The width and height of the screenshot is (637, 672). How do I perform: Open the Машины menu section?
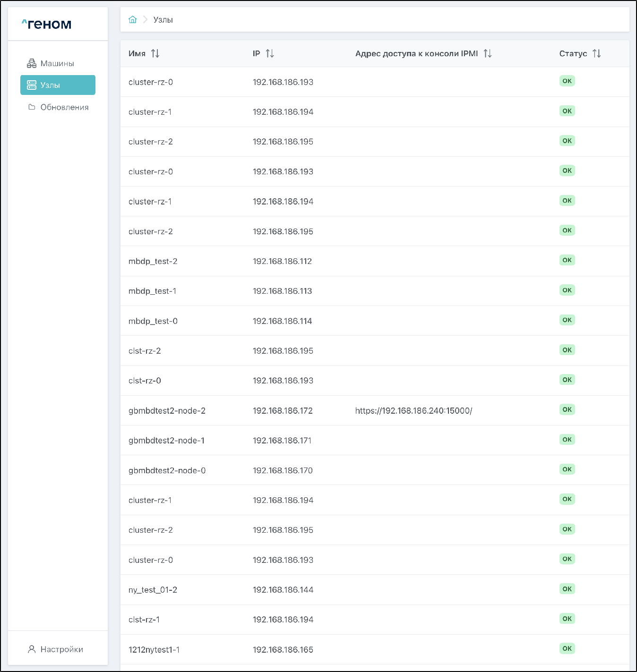click(57, 63)
